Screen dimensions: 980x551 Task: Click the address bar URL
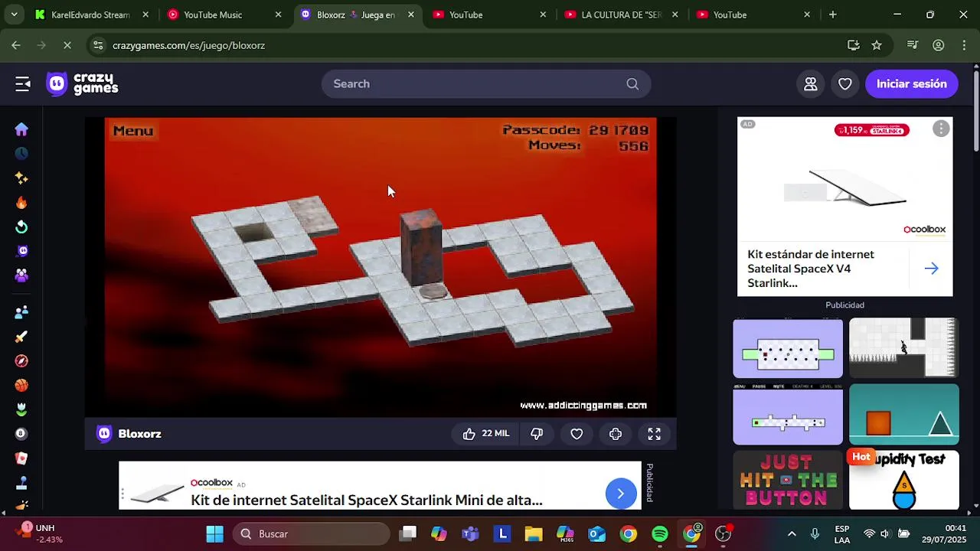click(x=189, y=45)
